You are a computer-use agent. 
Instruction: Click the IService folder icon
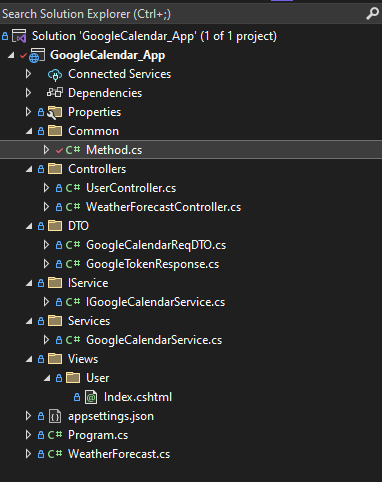click(55, 283)
